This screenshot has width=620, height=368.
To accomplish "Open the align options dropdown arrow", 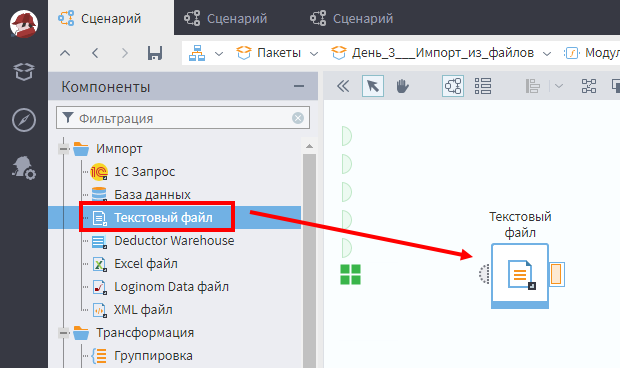I will click(x=559, y=86).
